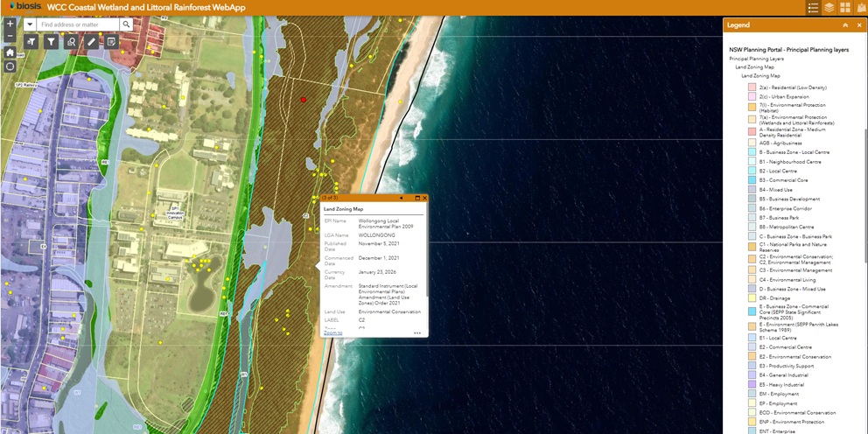Click legend text 'E4 - General Industrial'
The image size is (868, 434).
pyautogui.click(x=785, y=375)
